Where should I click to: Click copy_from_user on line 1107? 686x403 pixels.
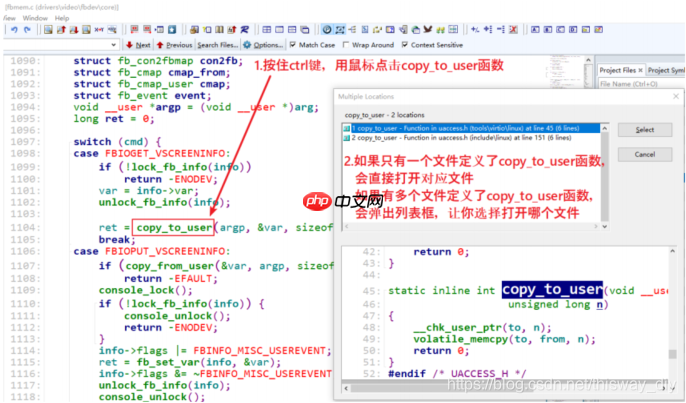click(x=170, y=266)
